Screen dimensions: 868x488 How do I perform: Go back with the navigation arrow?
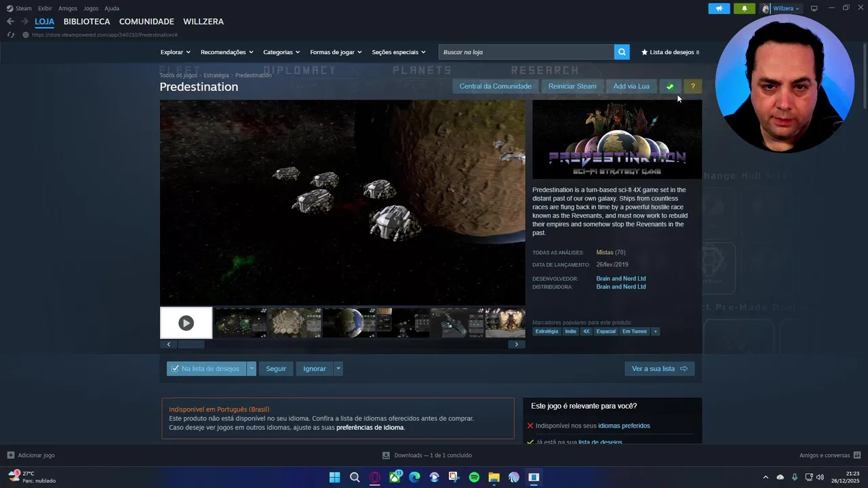10,22
